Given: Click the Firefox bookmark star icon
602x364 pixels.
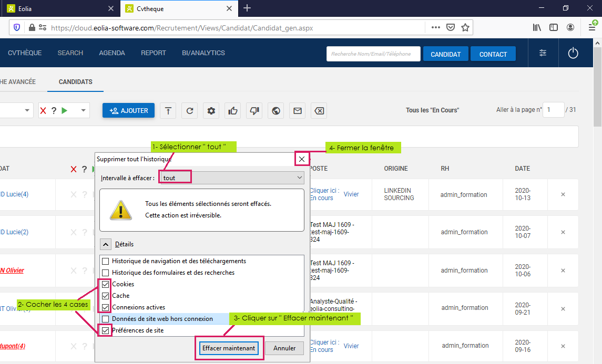Looking at the screenshot, I should (465, 27).
